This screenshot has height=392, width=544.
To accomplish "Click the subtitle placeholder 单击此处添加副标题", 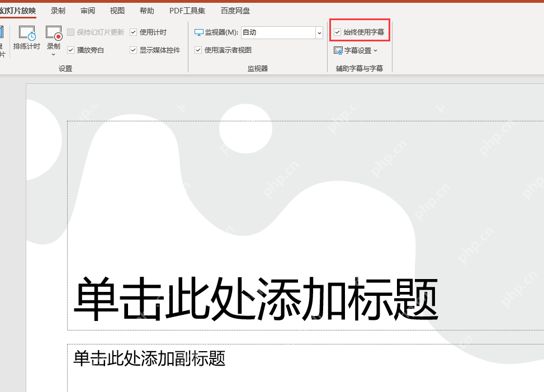I will click(x=149, y=358).
